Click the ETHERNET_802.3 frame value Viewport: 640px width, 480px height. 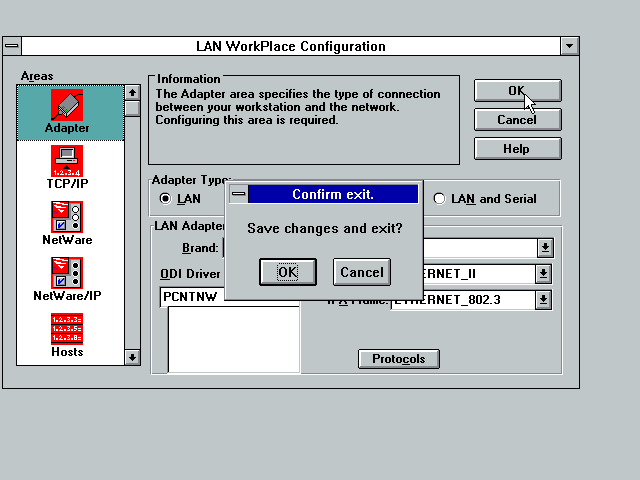pos(463,300)
